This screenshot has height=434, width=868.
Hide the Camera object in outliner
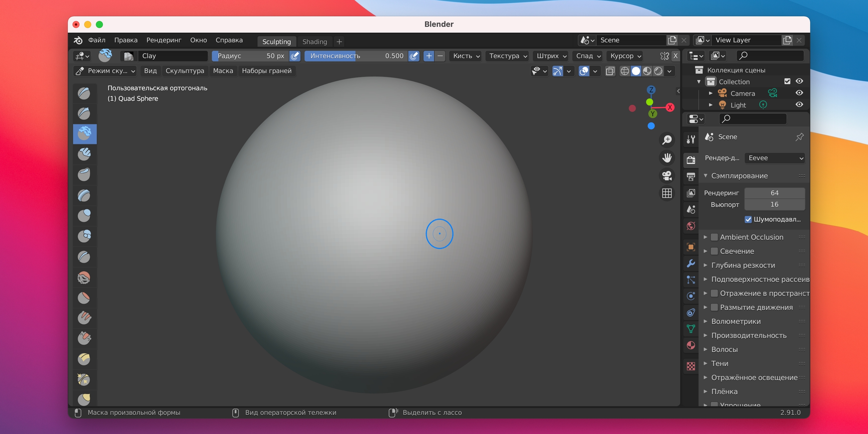coord(799,93)
